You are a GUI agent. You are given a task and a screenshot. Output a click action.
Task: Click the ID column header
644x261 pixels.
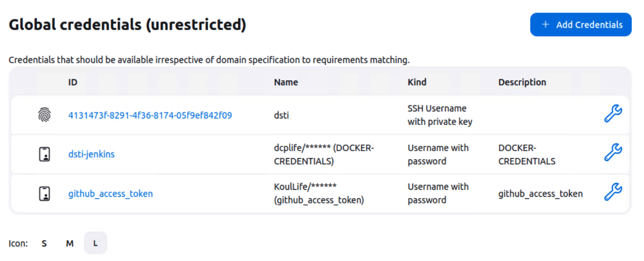pyautogui.click(x=73, y=82)
